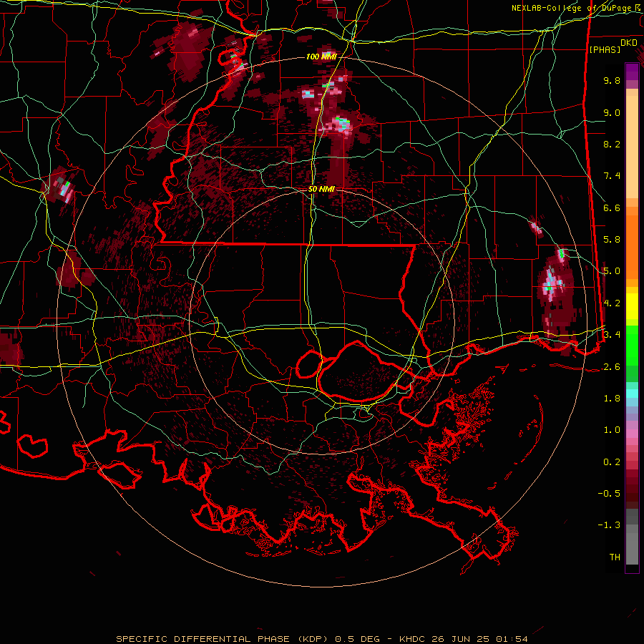The height and width of the screenshot is (644, 644).
Task: Click the 4.2 value on color scale
Action: point(612,303)
